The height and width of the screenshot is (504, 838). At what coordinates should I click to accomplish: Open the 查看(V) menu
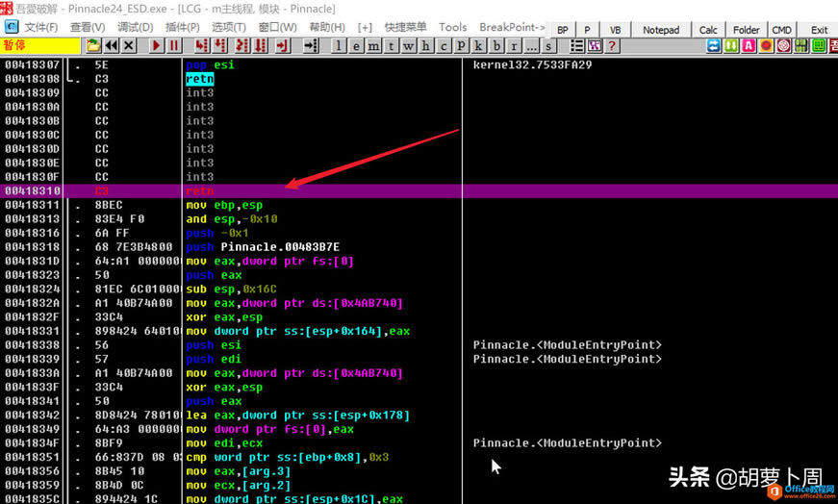[x=88, y=27]
